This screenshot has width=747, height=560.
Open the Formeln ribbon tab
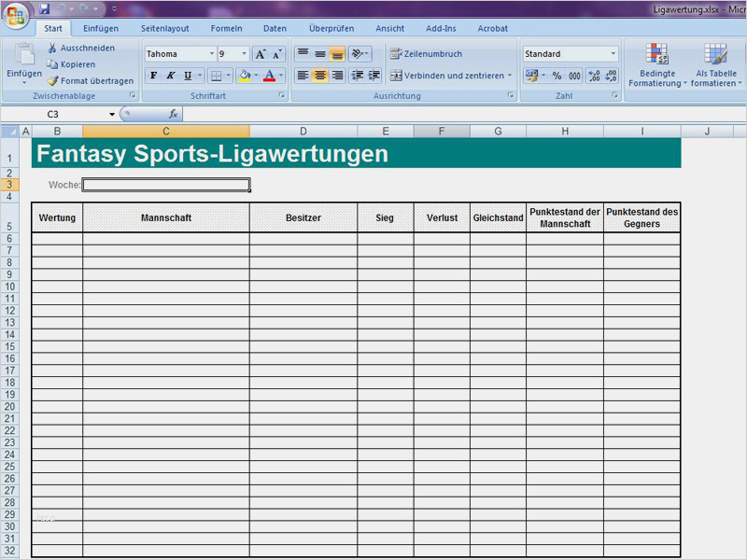point(226,28)
